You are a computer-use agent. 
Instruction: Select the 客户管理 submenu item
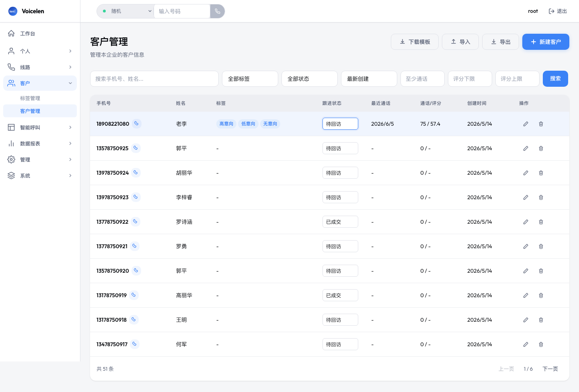point(40,111)
